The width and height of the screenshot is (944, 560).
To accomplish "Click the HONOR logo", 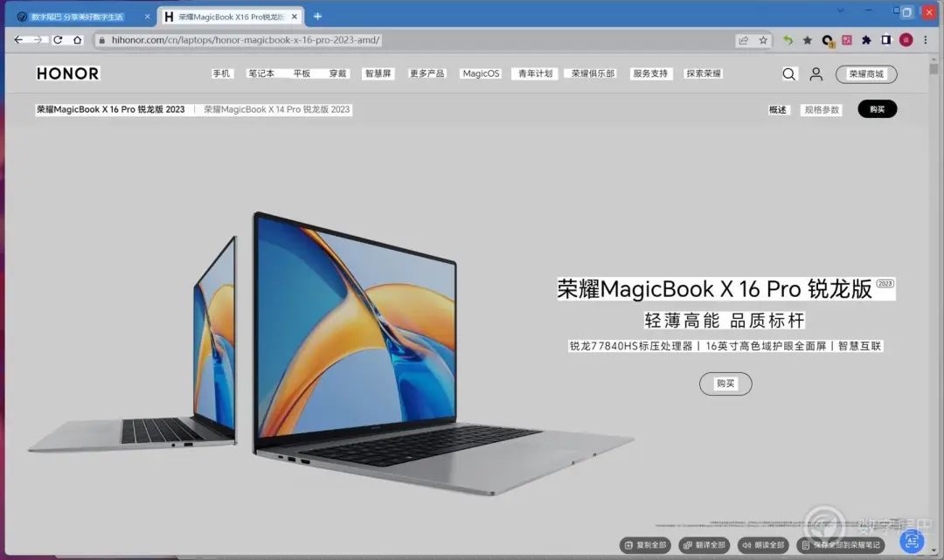I will point(68,73).
